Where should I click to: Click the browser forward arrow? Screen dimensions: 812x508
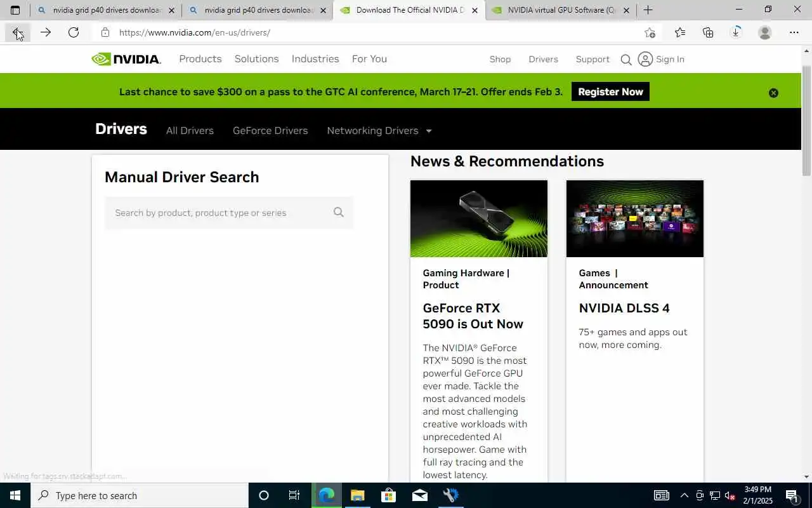[x=46, y=32]
